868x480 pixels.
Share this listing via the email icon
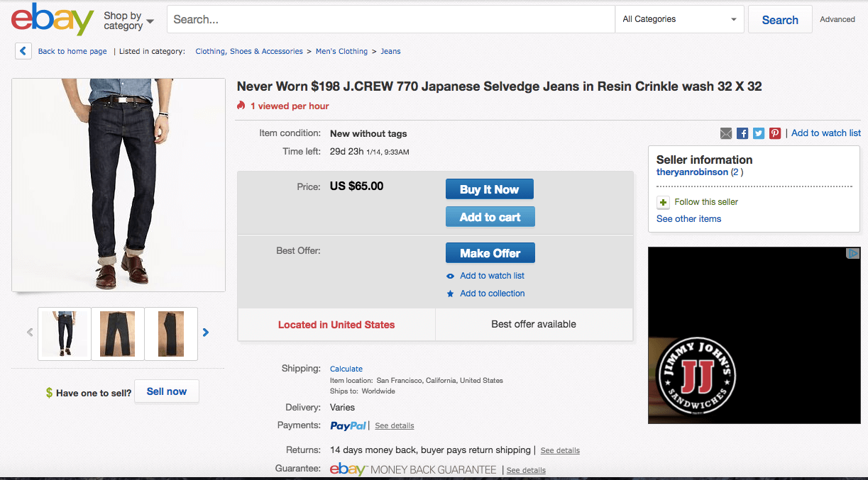(725, 133)
